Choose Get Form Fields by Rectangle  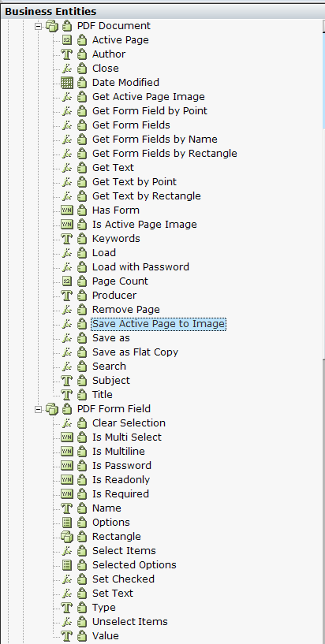click(164, 154)
